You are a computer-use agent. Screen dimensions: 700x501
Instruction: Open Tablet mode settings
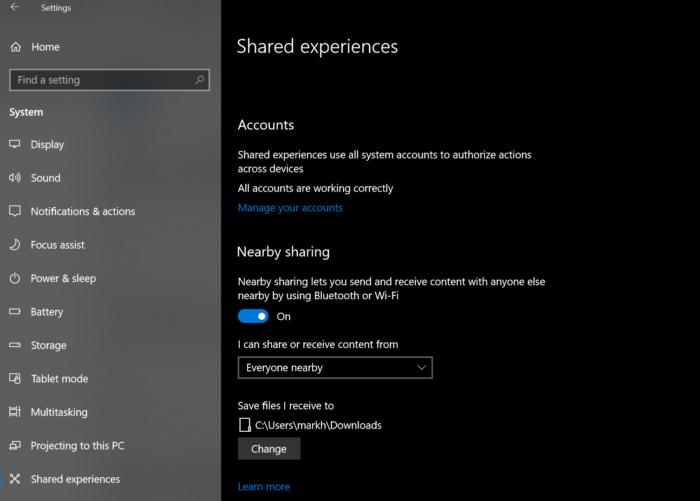point(59,379)
